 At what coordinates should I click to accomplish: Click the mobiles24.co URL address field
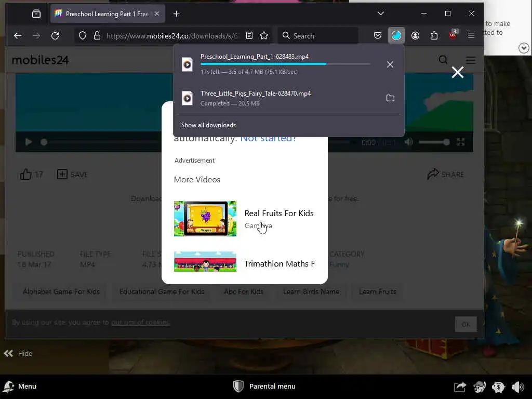point(173,36)
